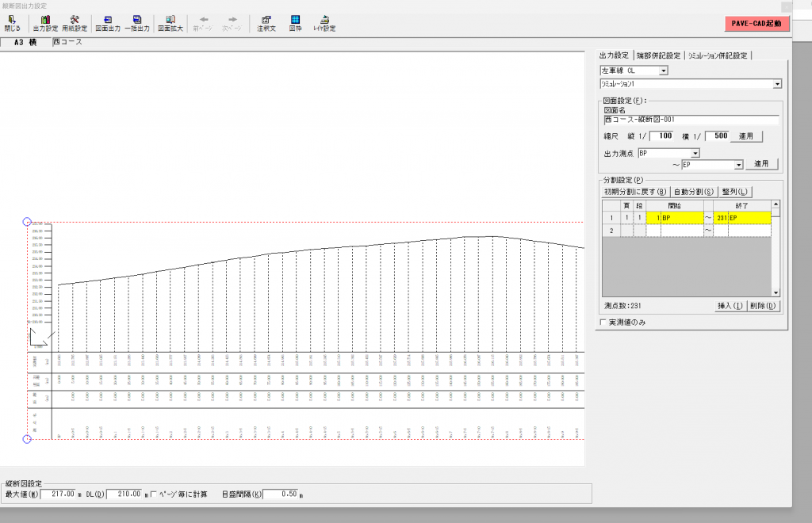The height and width of the screenshot is (523, 812).
Task: Click the 図面名 text field
Action: [691, 120]
